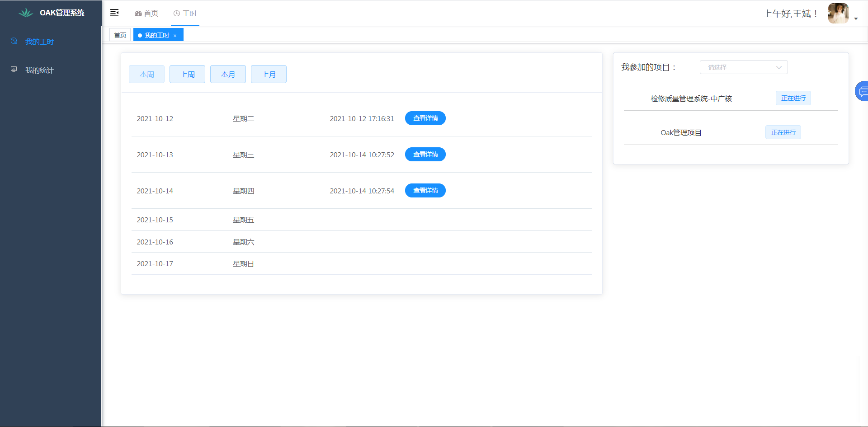This screenshot has height=427, width=868.
Task: Click the date 2021-10-15
Action: coord(155,220)
